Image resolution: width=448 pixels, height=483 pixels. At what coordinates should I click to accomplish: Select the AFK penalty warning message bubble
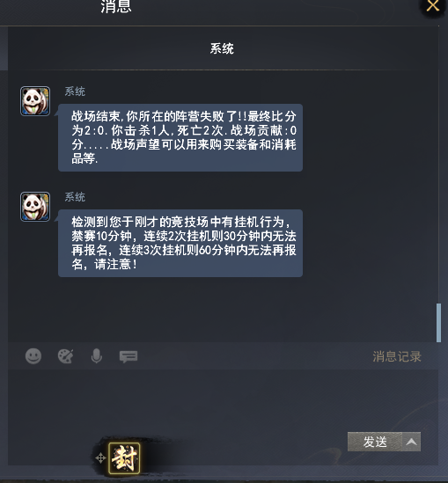pyautogui.click(x=180, y=244)
